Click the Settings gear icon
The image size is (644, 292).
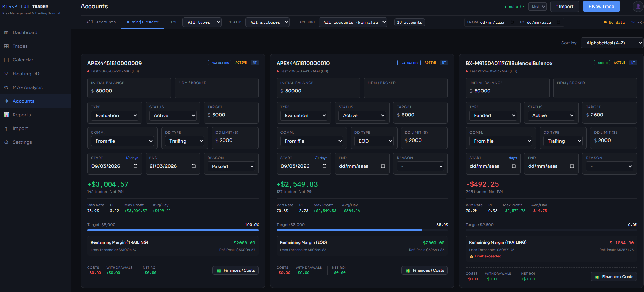point(6,142)
